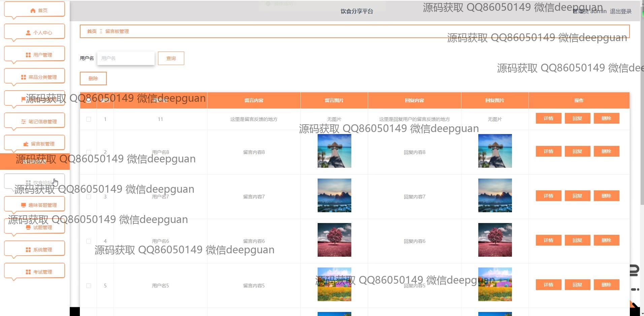This screenshot has width=644, height=316.
Task: Select the checkbox for the 用户名8 row
Action: pos(89,152)
